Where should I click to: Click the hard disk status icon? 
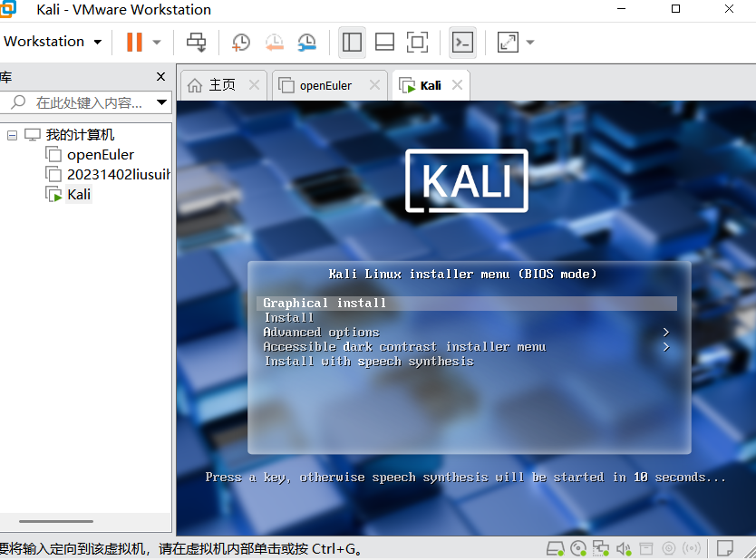(556, 548)
